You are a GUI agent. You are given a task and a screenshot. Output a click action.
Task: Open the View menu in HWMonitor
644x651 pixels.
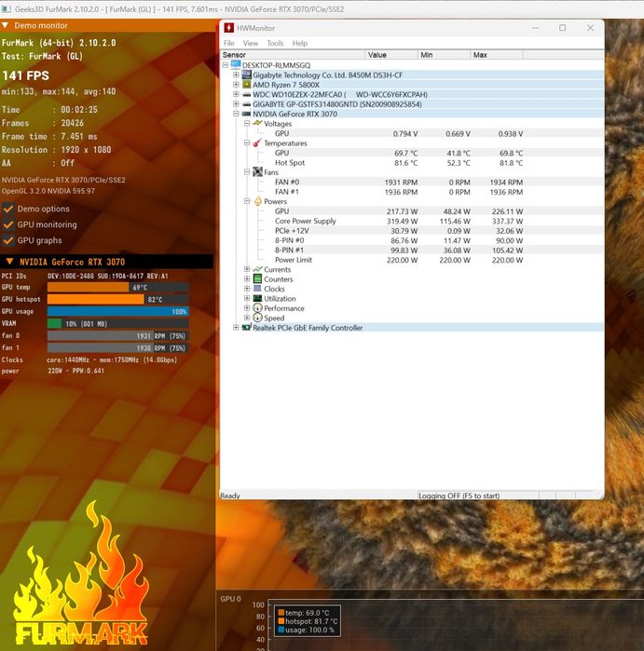point(251,43)
